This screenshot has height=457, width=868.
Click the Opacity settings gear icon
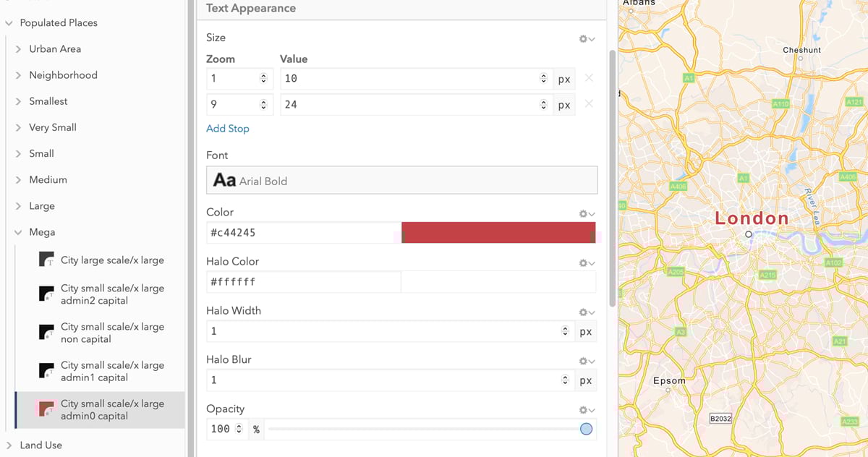(586, 410)
